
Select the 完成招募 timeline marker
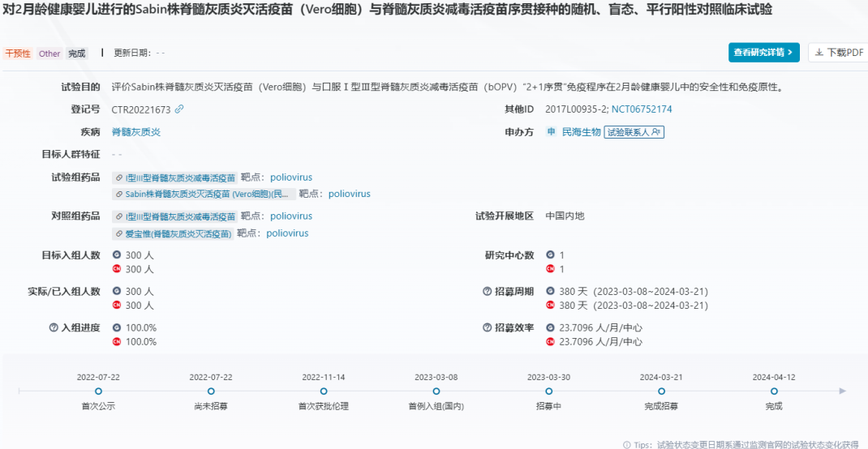(660, 391)
